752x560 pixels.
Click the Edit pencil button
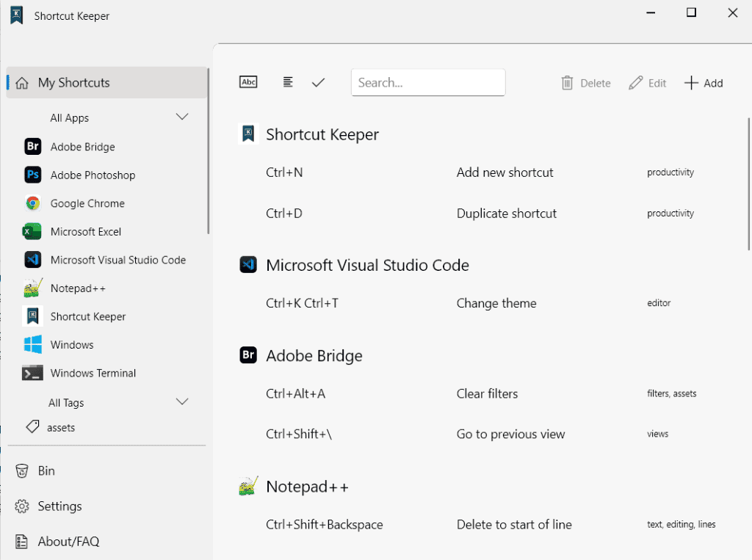click(x=648, y=83)
